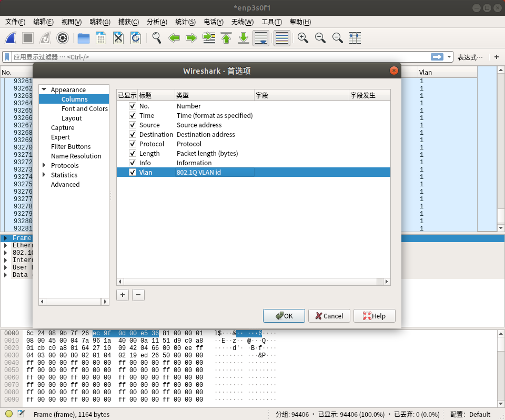
Task: Uncheck the No. column checkbox
Action: pos(133,106)
